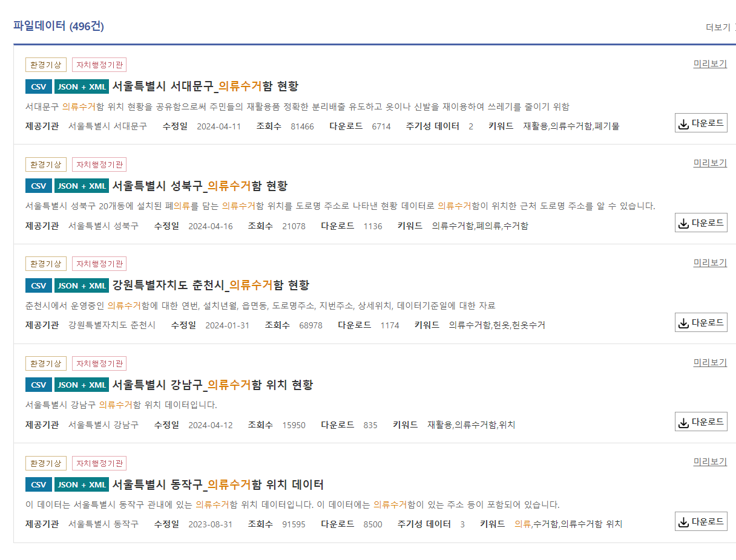Select the CSV badge on 동작구 dataset
This screenshot has width=736, height=560.
38,484
